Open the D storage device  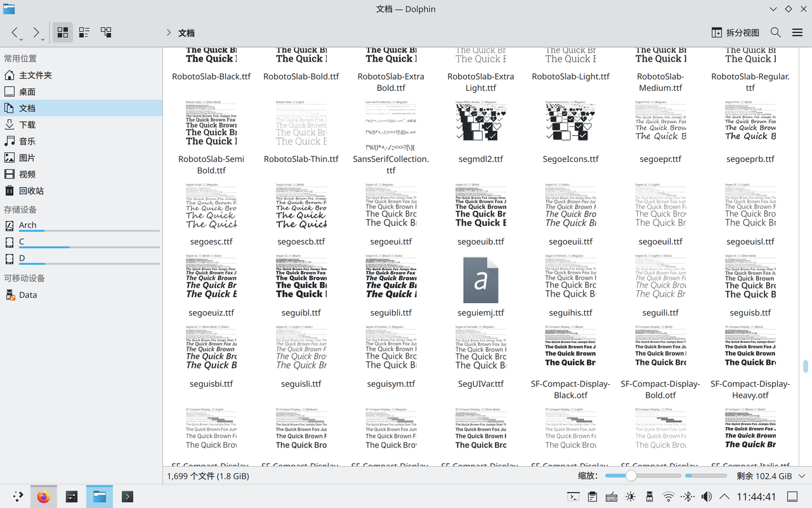81,258
